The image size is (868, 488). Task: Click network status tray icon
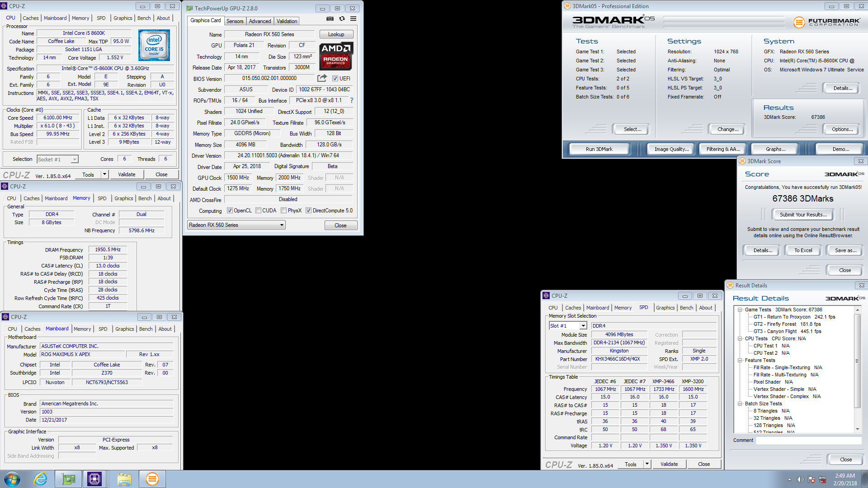pos(822,479)
